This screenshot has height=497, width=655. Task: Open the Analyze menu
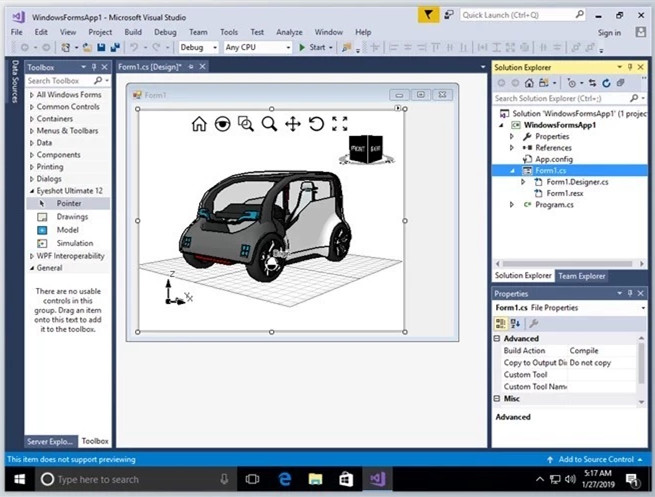click(x=289, y=32)
